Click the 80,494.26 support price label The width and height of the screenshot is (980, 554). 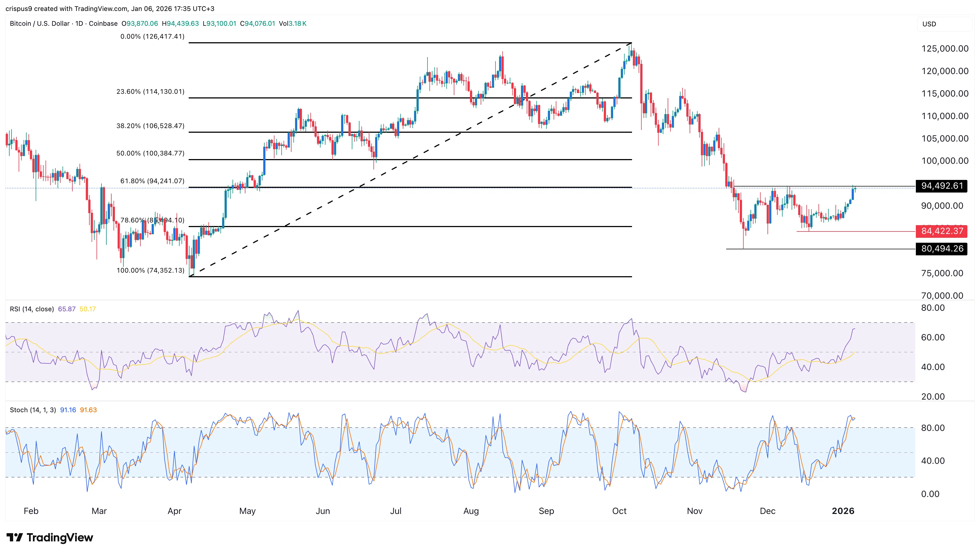942,249
